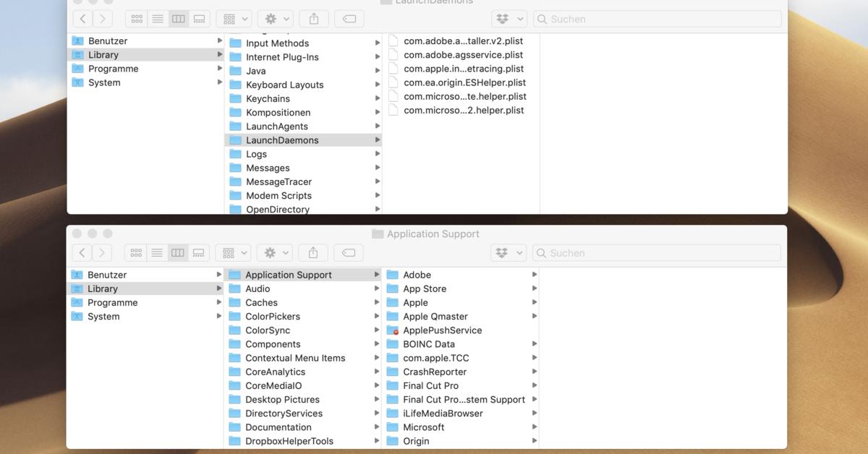Click the file icon of com.ea.origin.ESHelper.plist
This screenshot has height=454, width=868.
point(393,82)
